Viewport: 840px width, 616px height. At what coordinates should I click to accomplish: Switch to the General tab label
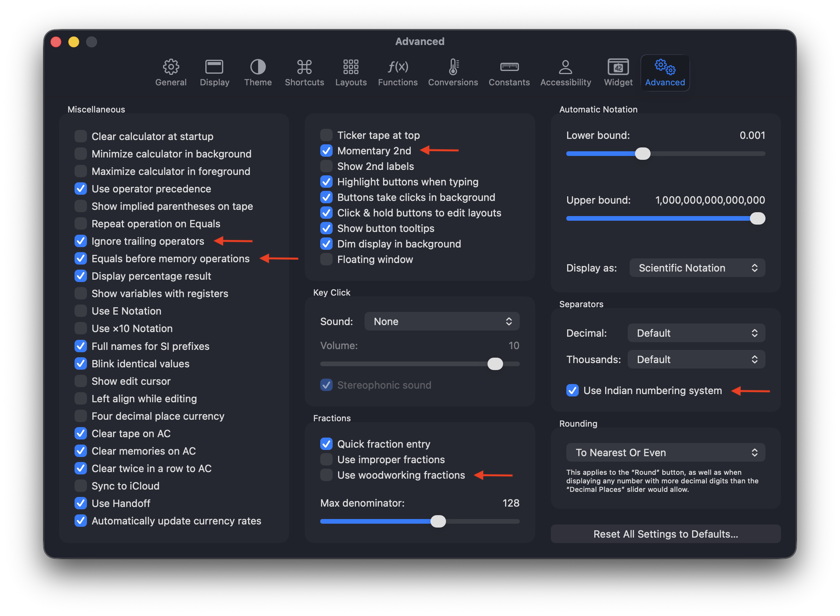click(171, 82)
